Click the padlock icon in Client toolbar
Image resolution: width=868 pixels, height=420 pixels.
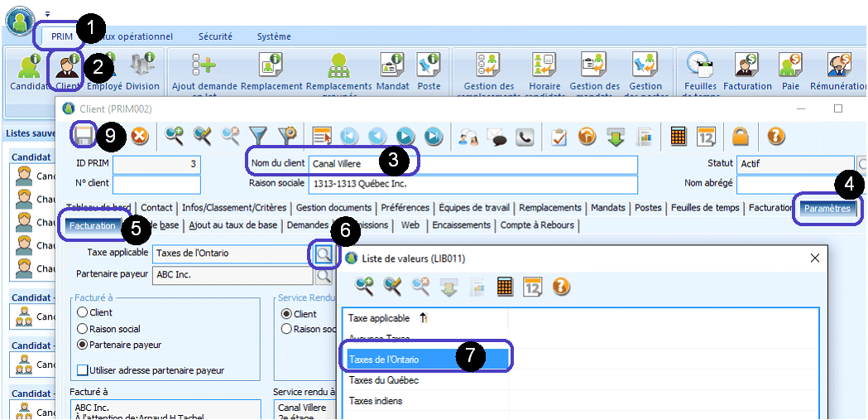[740, 136]
